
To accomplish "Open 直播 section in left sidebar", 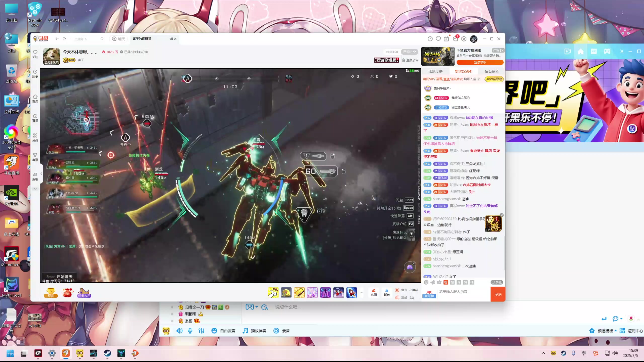I will (x=35, y=118).
